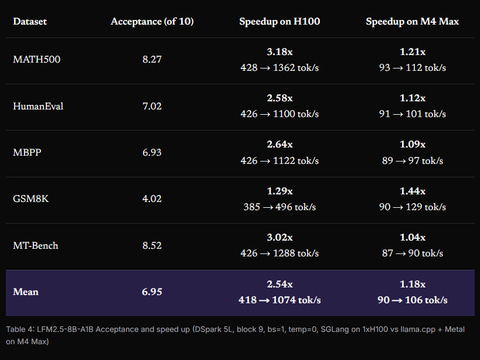Click the 8.52 MT-Bench acceptance value

click(x=152, y=246)
